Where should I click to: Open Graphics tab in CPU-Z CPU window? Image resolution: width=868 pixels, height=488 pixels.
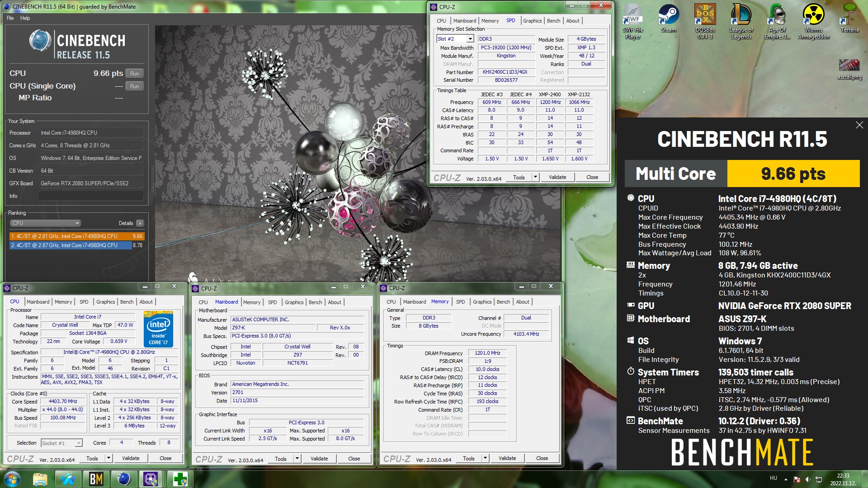[105, 302]
